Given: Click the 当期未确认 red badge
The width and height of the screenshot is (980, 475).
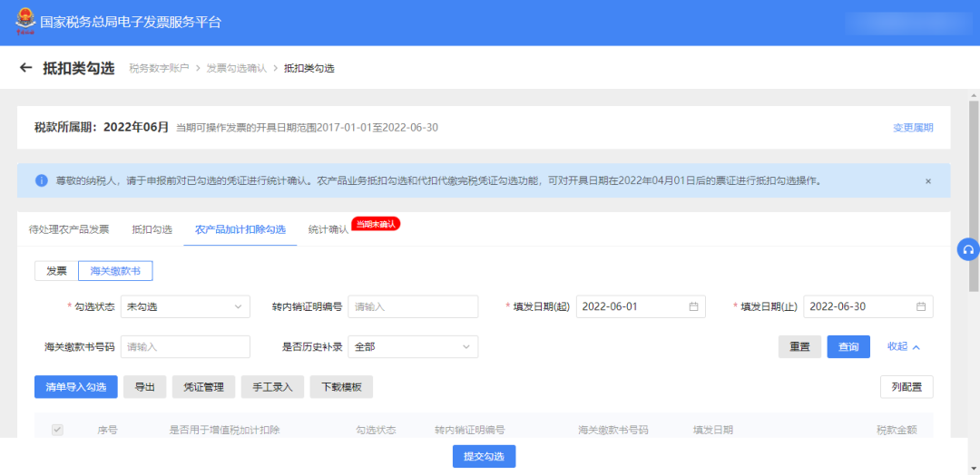Looking at the screenshot, I should pyautogui.click(x=376, y=224).
